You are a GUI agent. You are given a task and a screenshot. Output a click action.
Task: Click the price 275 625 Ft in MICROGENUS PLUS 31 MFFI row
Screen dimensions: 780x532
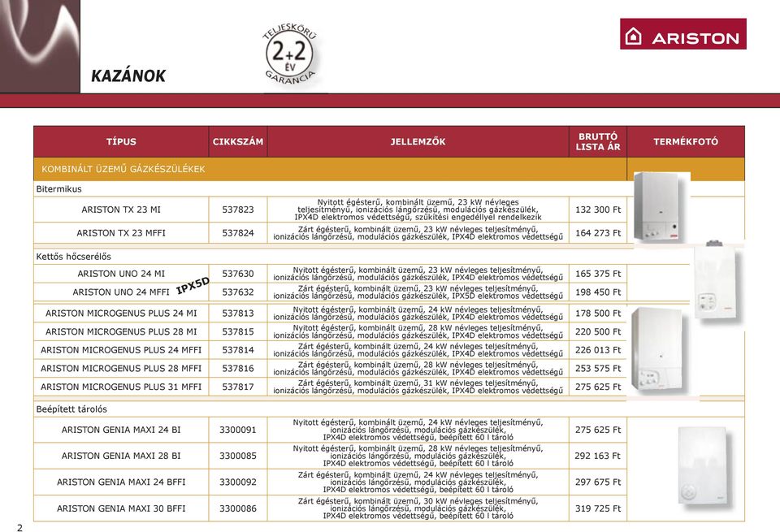point(598,387)
